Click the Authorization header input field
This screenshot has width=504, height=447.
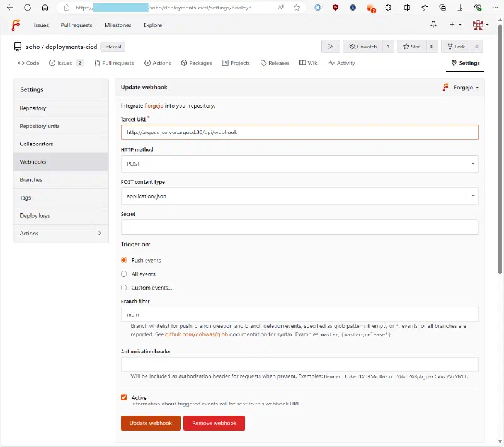click(x=300, y=365)
